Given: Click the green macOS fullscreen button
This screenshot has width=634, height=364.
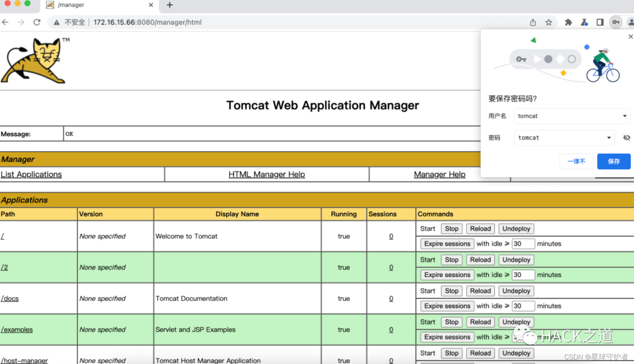Looking at the screenshot, I should coord(28,4).
